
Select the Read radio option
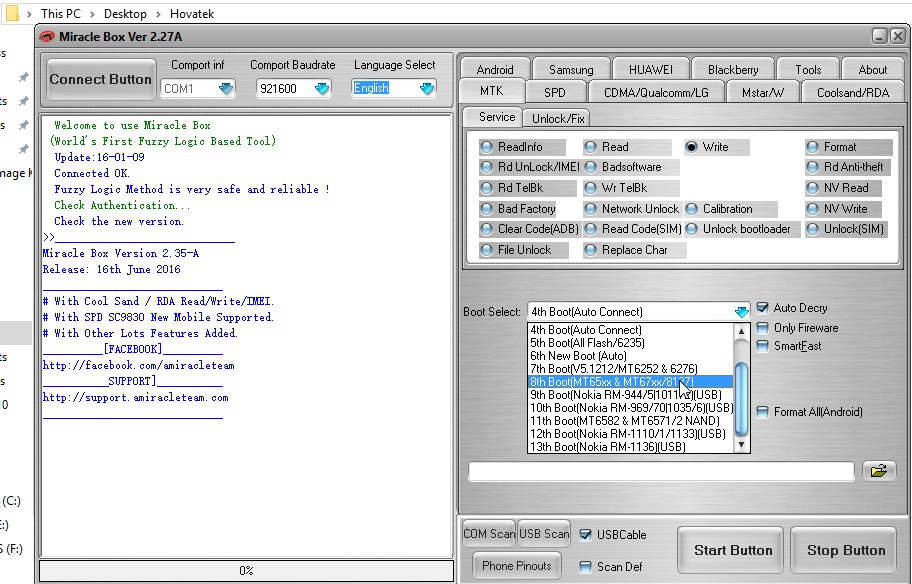coord(591,147)
